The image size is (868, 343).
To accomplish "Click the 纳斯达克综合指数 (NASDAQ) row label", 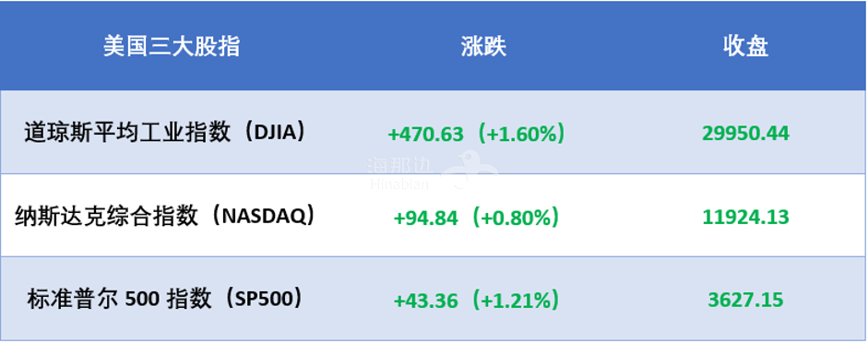I will (x=165, y=217).
